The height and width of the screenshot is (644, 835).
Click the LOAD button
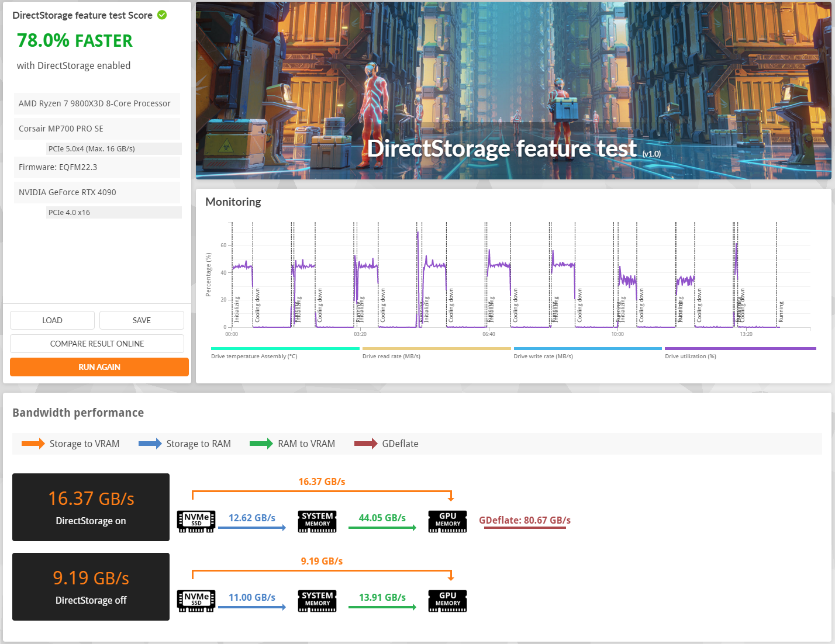52,320
